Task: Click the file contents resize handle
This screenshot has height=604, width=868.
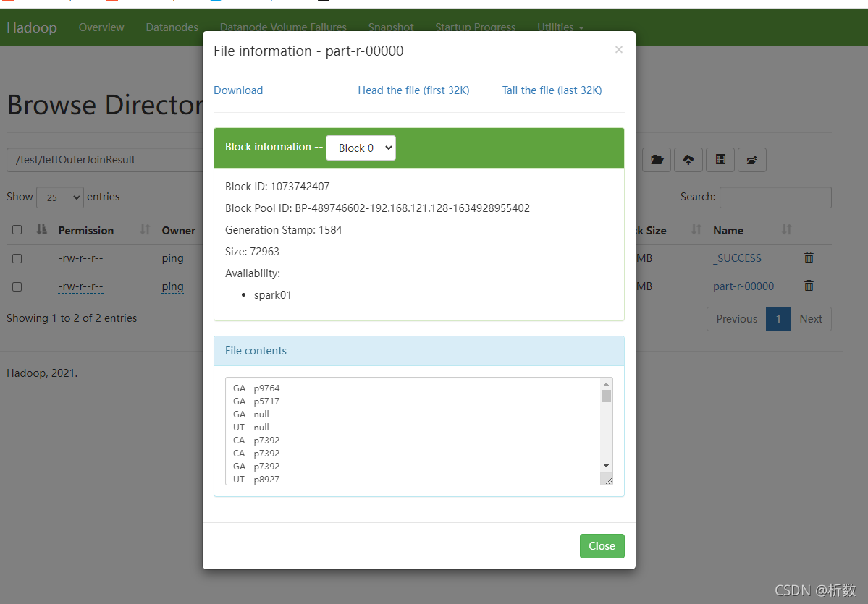Action: [x=608, y=480]
